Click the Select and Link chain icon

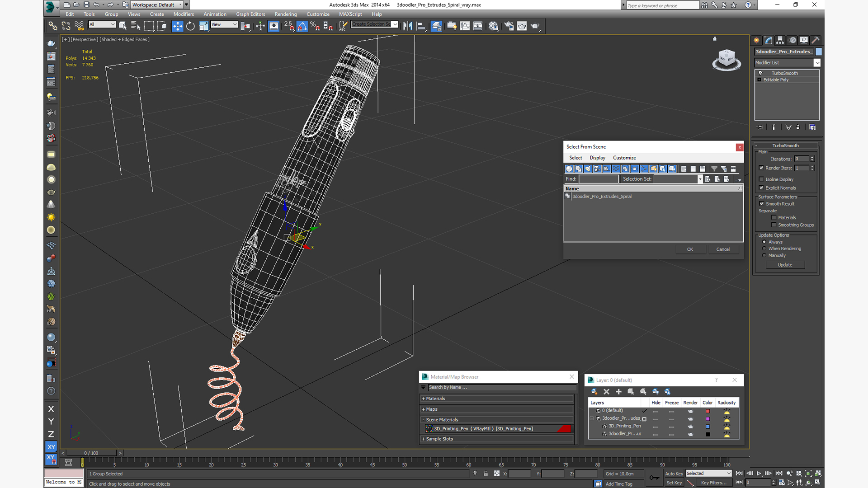[x=53, y=26]
